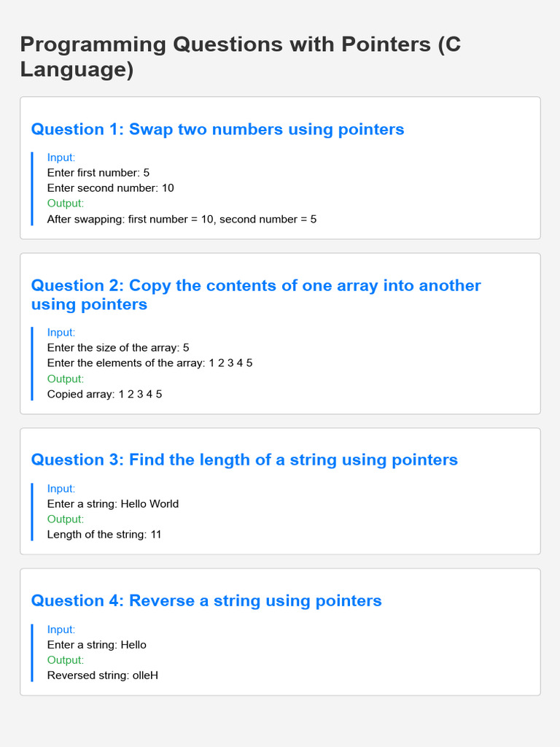The width and height of the screenshot is (560, 747).
Task: Select the "Copied array: 1 2 3 4 5" line
Action: click(104, 394)
